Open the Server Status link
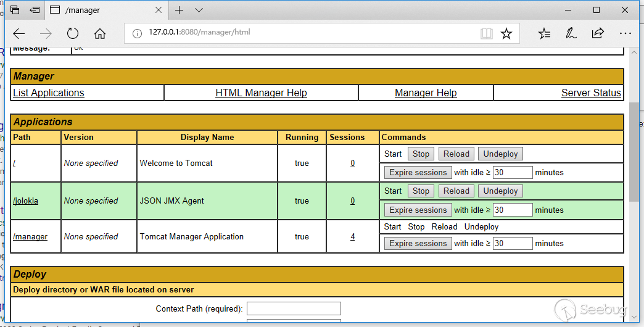The width and height of the screenshot is (644, 327). tap(590, 93)
